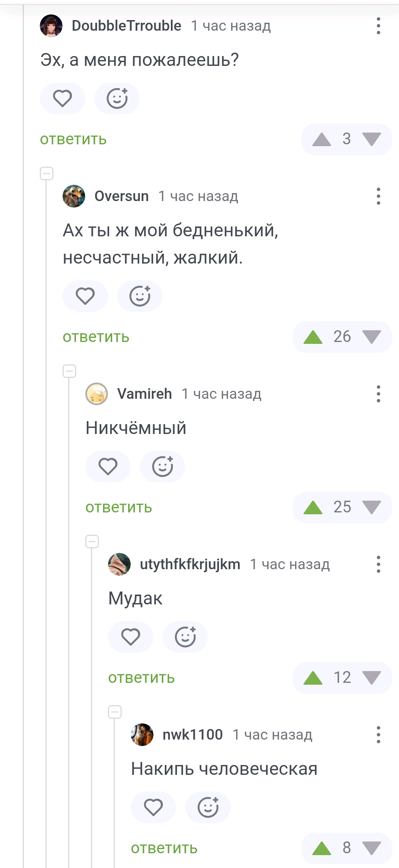The height and width of the screenshot is (868, 399).
Task: Collapse the thread branch above Vamireh's comment
Action: [69, 371]
